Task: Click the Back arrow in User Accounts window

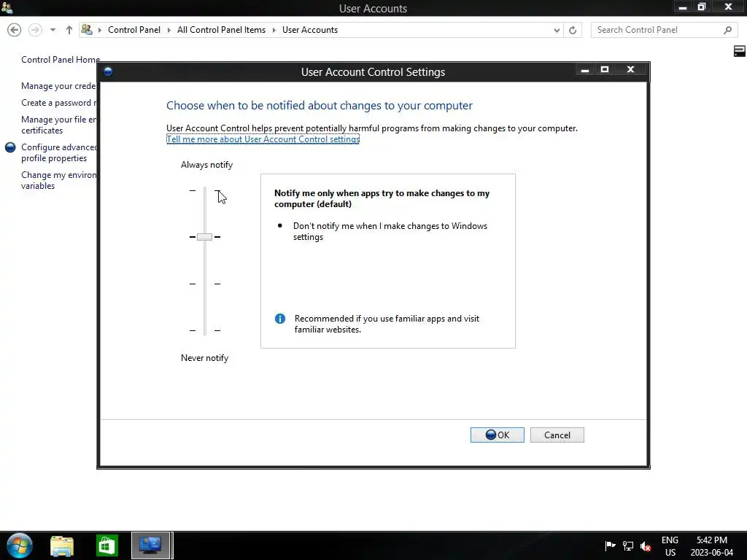Action: [15, 30]
